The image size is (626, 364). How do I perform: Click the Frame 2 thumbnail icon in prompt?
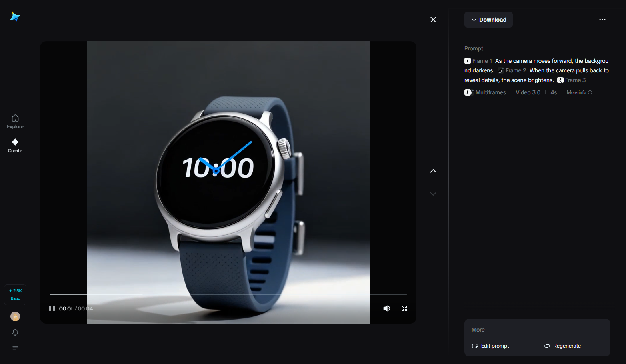501,70
